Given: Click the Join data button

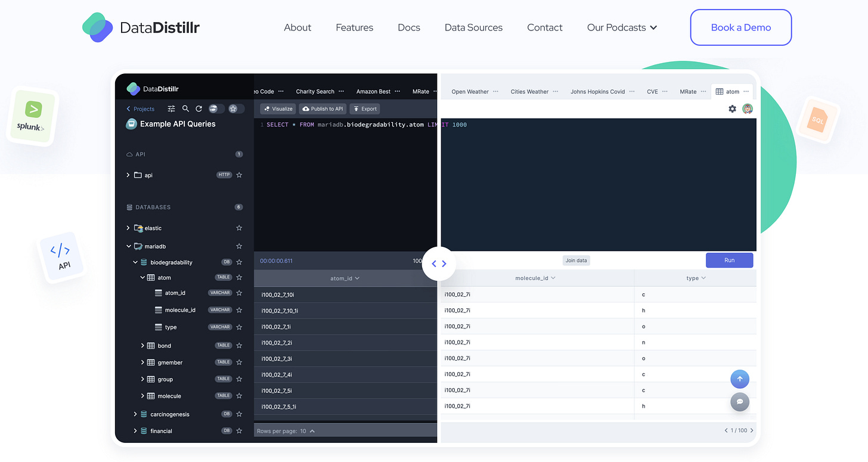Looking at the screenshot, I should coord(576,261).
